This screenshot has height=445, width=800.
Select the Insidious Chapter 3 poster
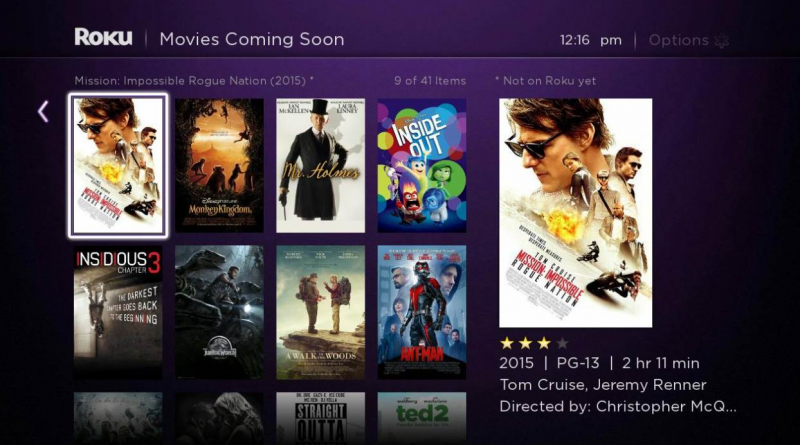click(118, 312)
